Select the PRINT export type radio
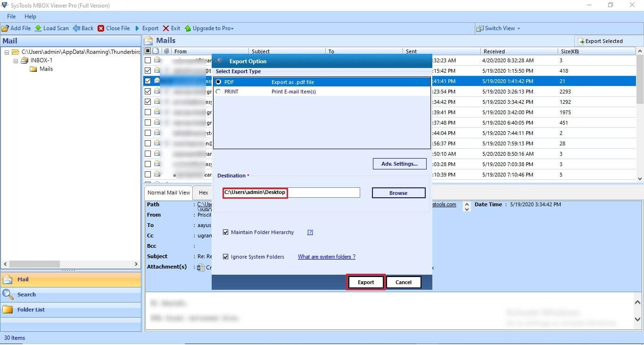The image size is (644, 345). click(218, 92)
